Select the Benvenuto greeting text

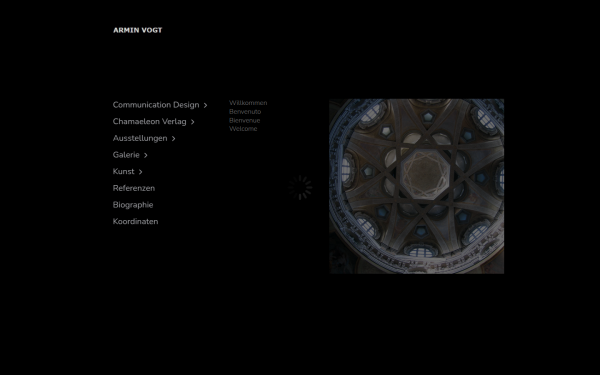pos(245,112)
